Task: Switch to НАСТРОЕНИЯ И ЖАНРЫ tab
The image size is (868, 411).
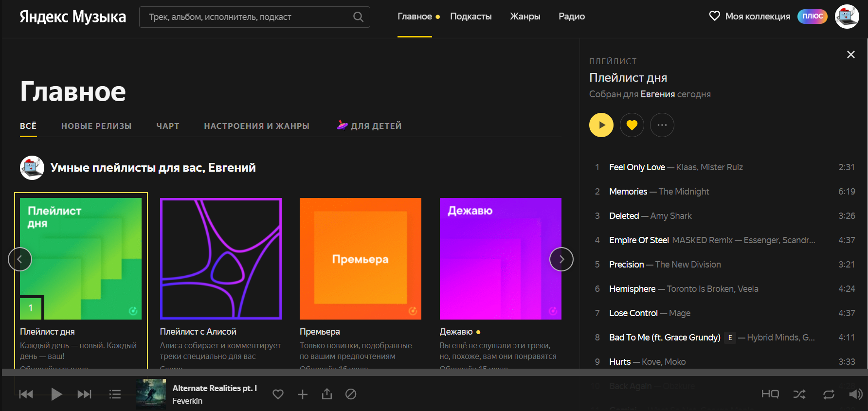Action: [x=256, y=126]
